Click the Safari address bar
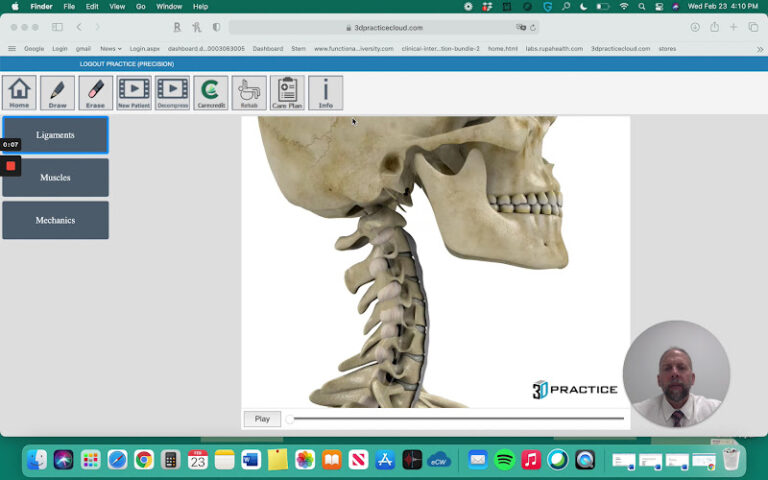 point(384,27)
